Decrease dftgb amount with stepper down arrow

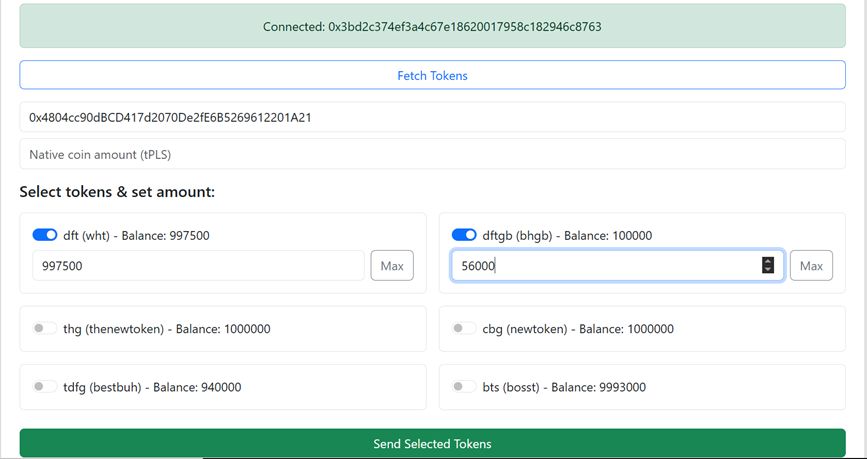click(x=768, y=269)
